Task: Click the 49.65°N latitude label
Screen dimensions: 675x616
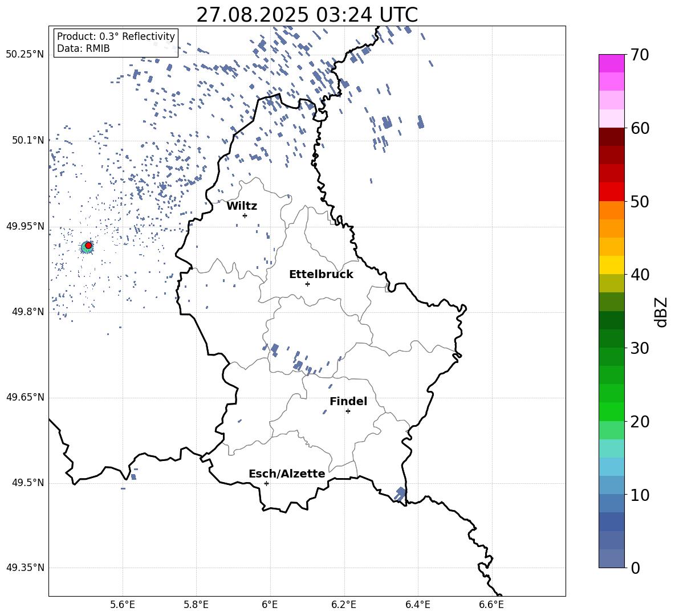Action: (25, 397)
